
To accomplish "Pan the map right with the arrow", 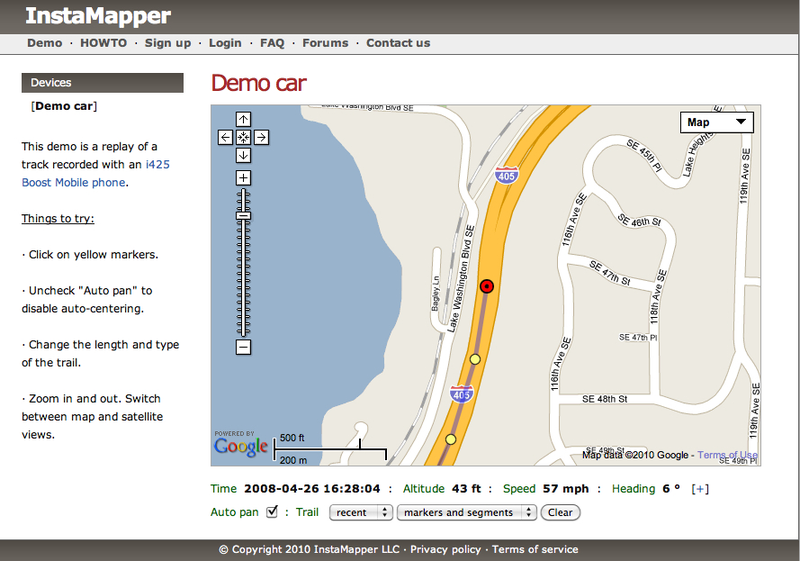I will click(261, 137).
